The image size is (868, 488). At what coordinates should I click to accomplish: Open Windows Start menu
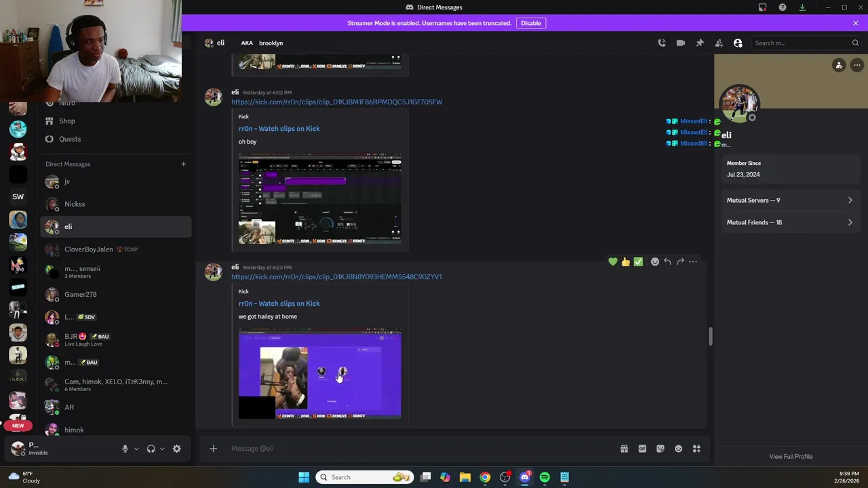(304, 477)
